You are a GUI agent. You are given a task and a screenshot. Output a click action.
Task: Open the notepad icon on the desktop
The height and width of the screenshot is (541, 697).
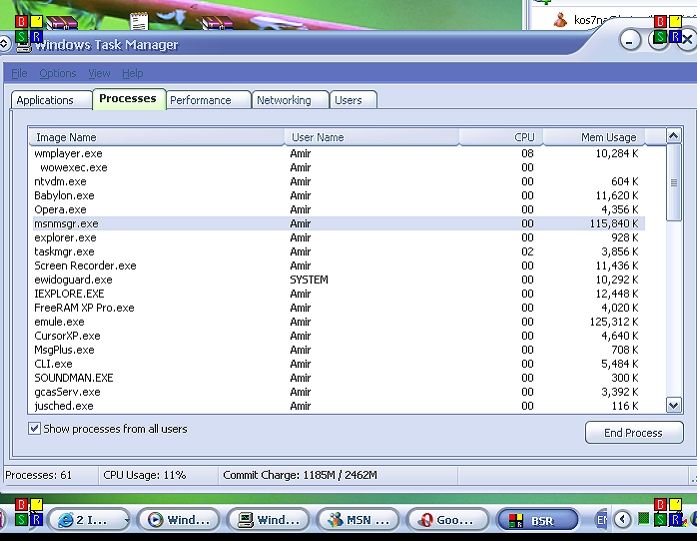tap(139, 20)
